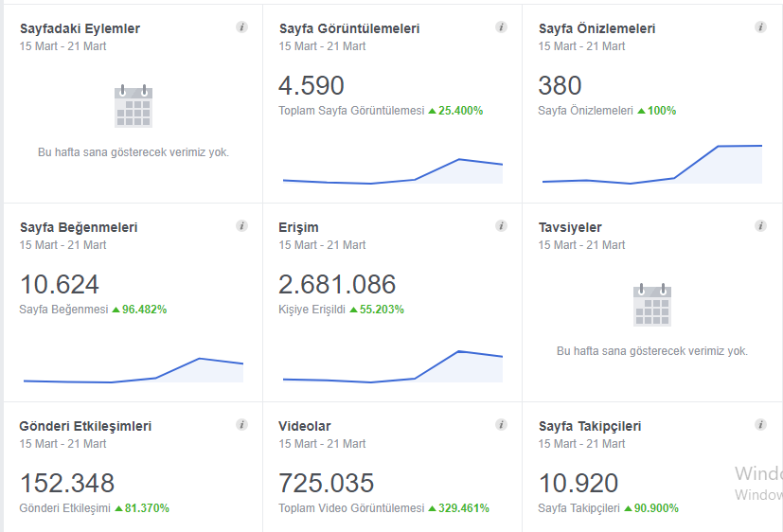Viewport: 783px width, 532px height.
Task: Click info icon on Sayfa Görüntülemeleri card
Action: (501, 27)
